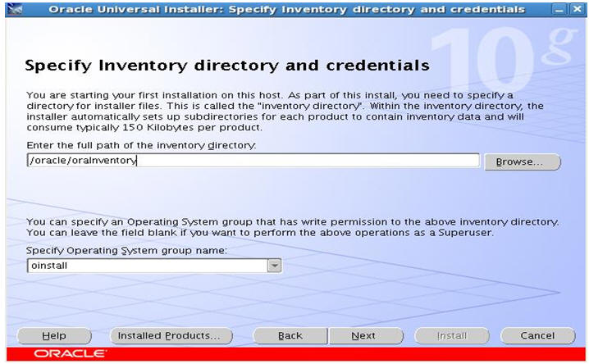
Task: Click the paragraph starting 'You are starting your first installation'
Action: [x=285, y=111]
